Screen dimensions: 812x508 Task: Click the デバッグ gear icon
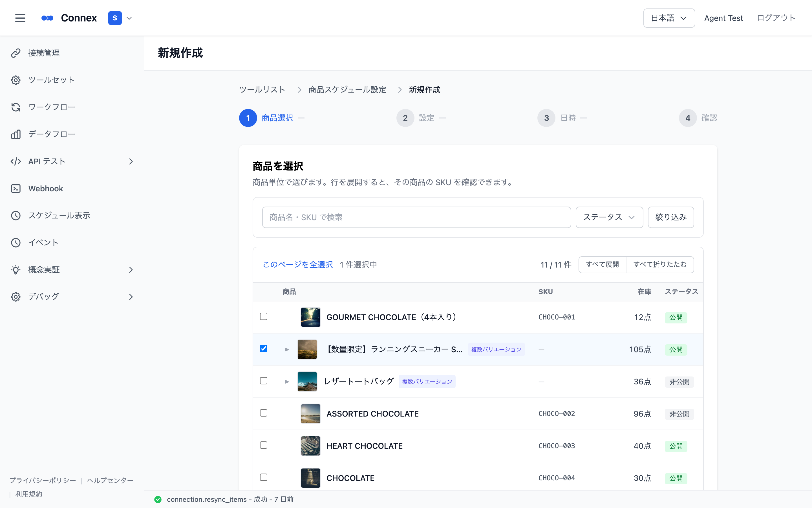16,297
